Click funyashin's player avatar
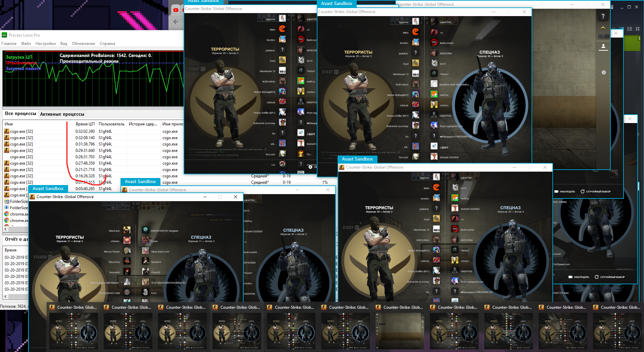The width and height of the screenshot is (644, 352). 127,272
